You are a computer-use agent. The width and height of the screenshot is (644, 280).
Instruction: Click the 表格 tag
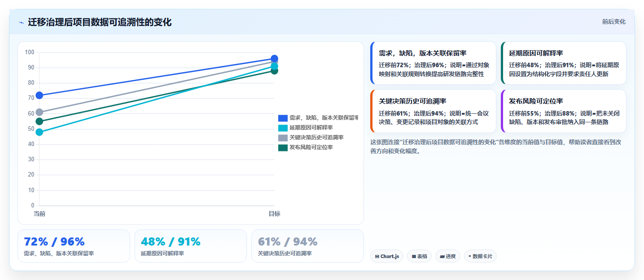(419, 256)
